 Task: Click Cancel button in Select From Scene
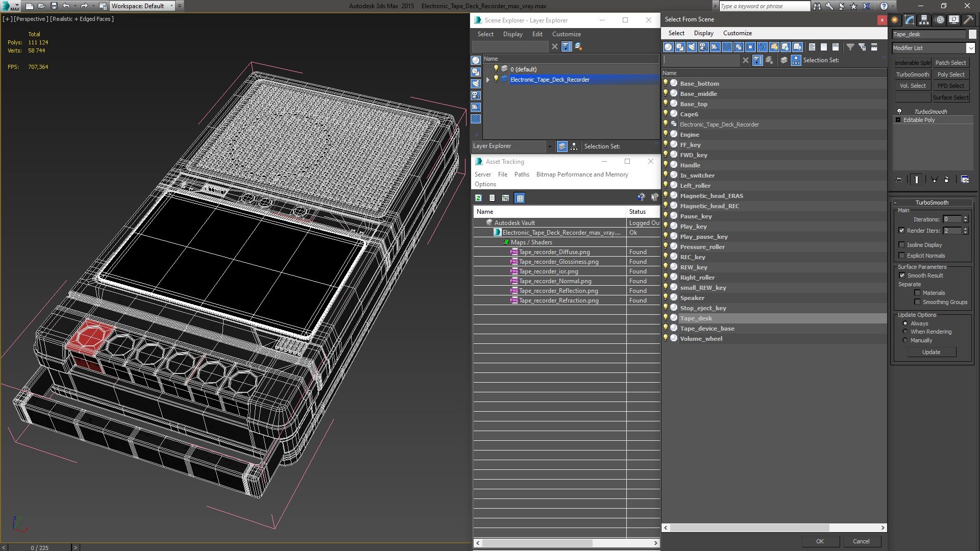(861, 541)
